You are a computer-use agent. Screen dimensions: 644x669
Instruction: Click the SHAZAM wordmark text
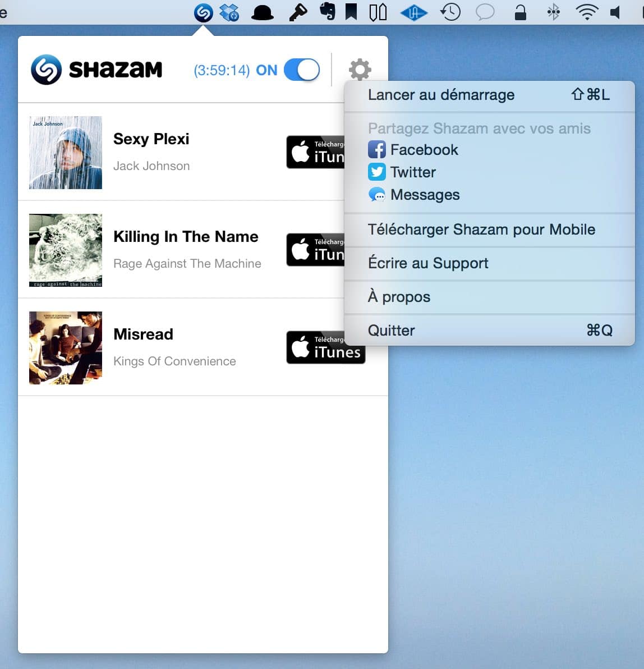pos(116,70)
